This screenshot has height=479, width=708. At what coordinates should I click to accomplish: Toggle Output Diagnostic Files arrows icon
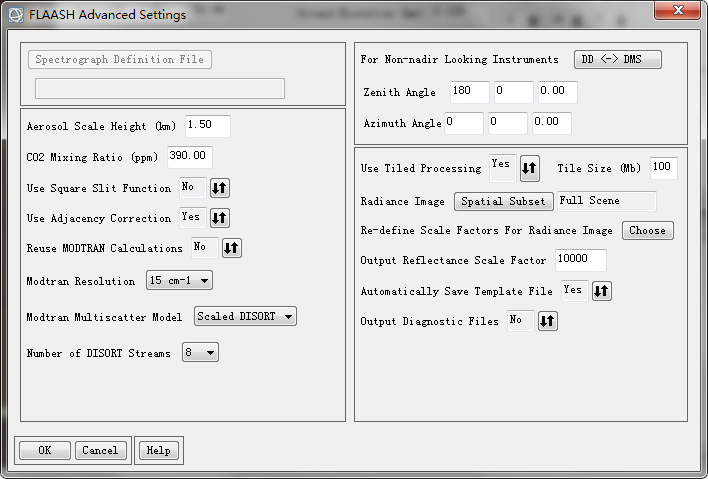(548, 321)
